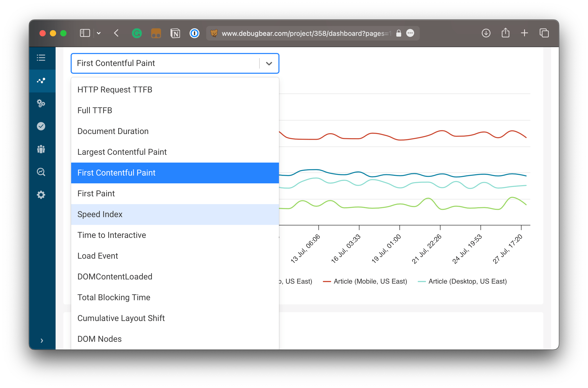Select the Speed Index option
The width and height of the screenshot is (588, 388).
pyautogui.click(x=100, y=214)
